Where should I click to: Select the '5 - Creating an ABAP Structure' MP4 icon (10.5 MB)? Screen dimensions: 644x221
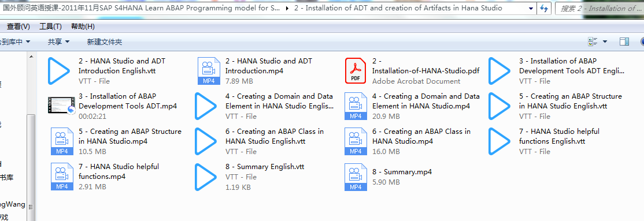tap(62, 141)
